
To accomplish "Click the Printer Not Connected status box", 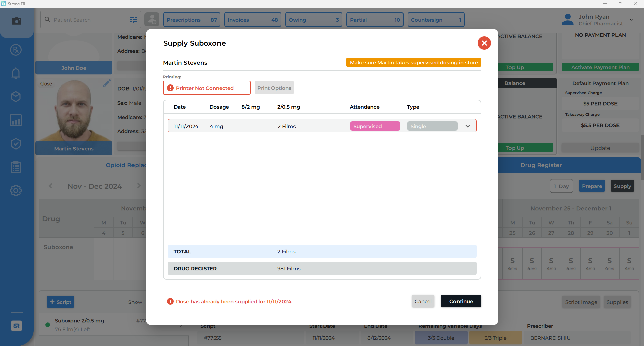I will click(x=207, y=88).
